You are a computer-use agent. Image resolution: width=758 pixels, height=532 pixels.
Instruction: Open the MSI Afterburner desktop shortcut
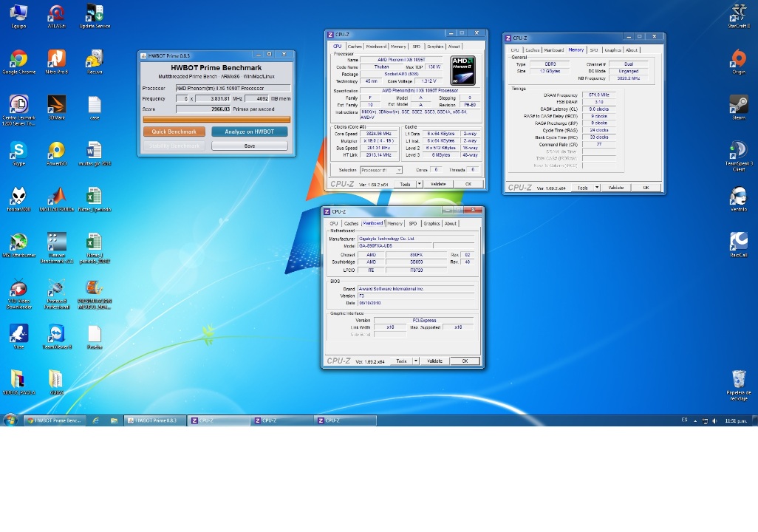coord(19,245)
